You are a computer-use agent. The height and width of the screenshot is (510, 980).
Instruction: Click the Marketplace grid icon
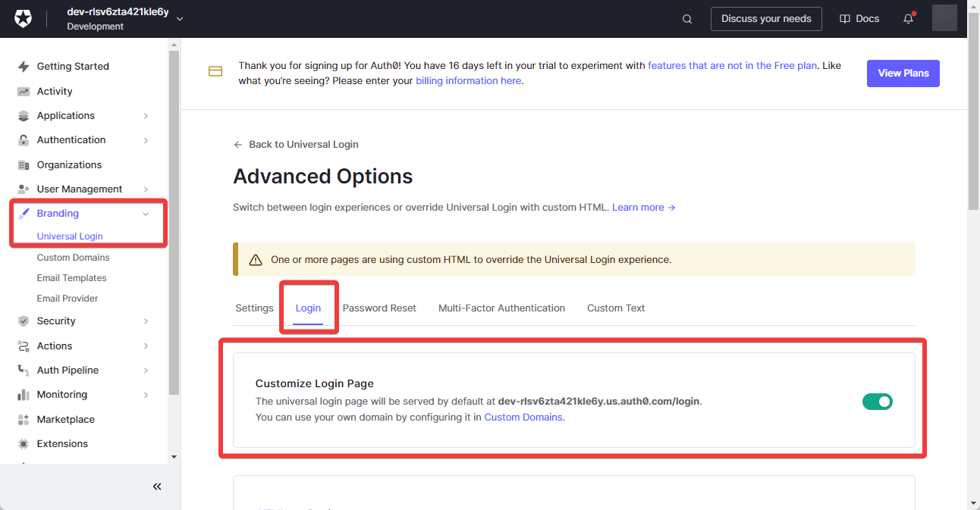pyautogui.click(x=24, y=420)
